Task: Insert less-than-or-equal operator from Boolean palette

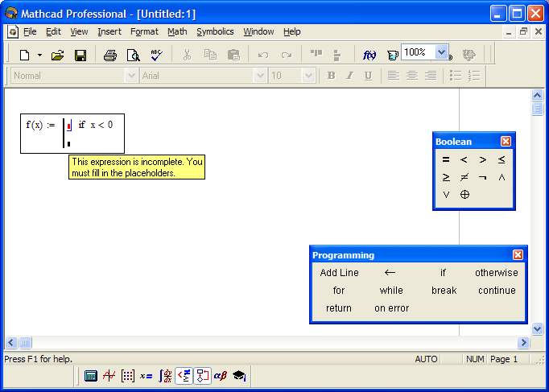Action: click(x=502, y=159)
